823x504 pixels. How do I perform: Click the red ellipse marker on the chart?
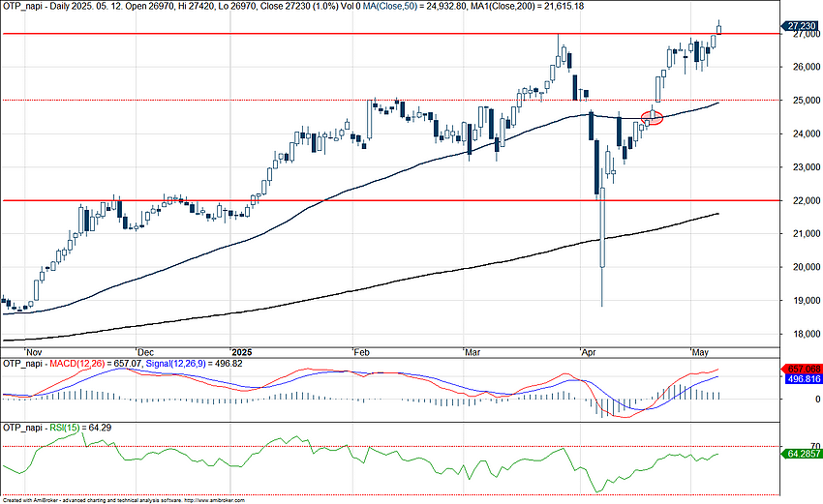[653, 118]
